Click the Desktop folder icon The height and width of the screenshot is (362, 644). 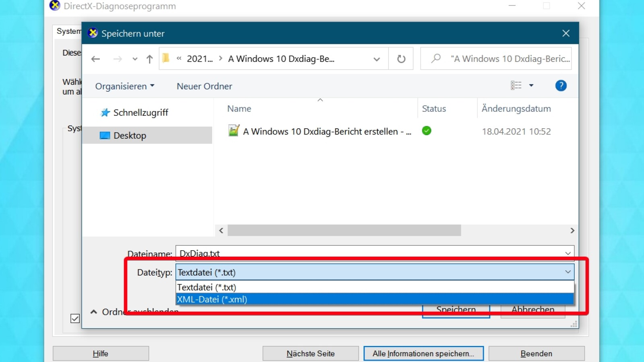(x=105, y=136)
